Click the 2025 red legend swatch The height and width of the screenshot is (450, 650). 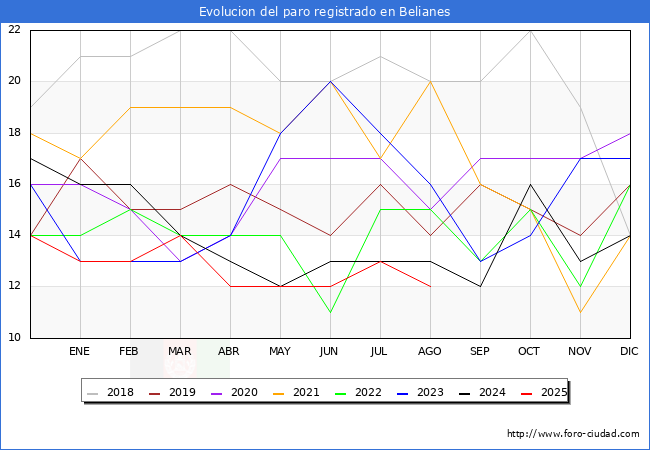point(527,393)
